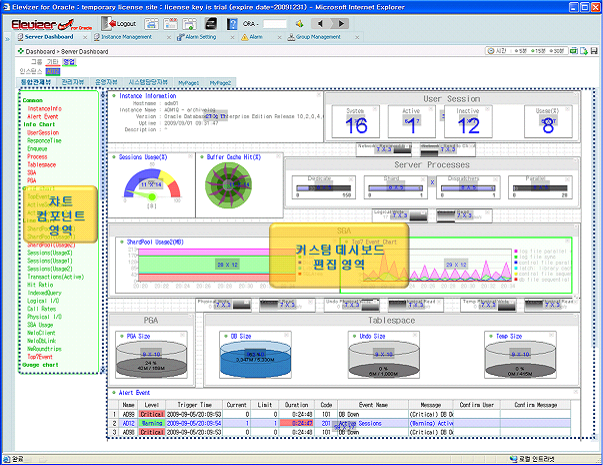Click the AO12 Warning alert row
The width and height of the screenshot is (603, 465).
[x=339, y=423]
